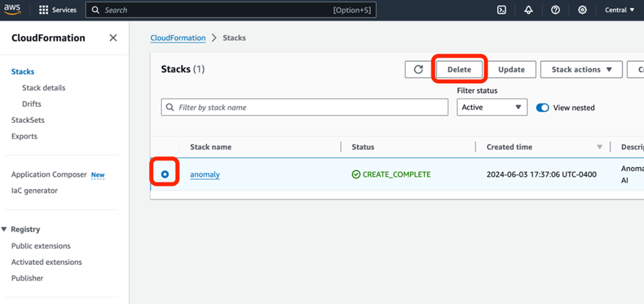Sort by the Created time column arrow

pyautogui.click(x=599, y=147)
